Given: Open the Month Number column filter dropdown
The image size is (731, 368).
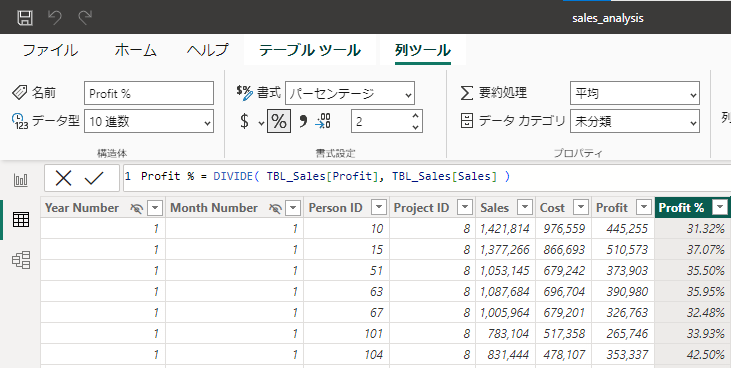Looking at the screenshot, I should (x=293, y=208).
